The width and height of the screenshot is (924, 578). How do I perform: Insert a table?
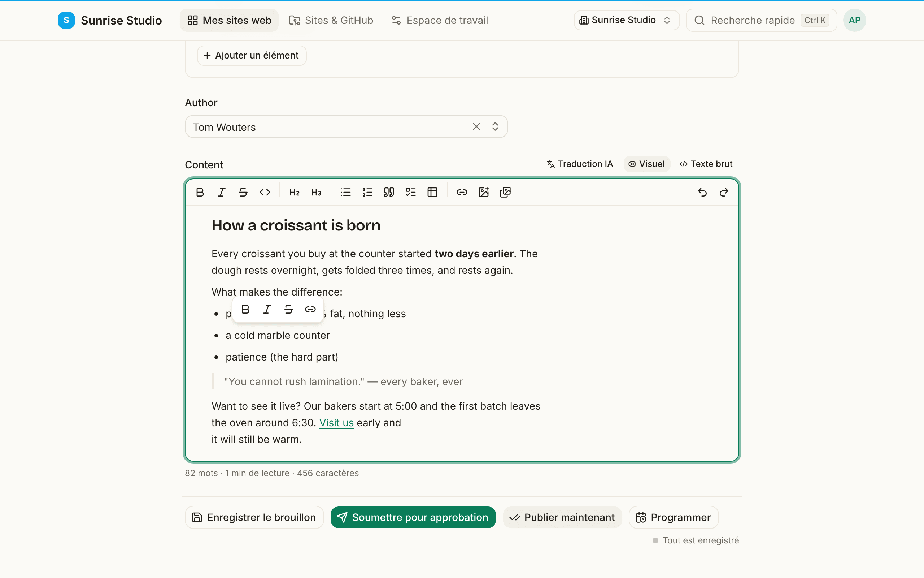(432, 192)
